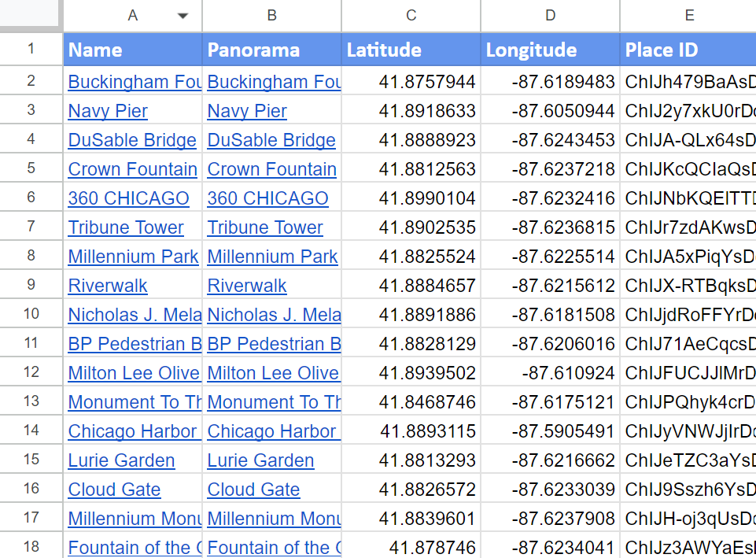Click the Latitude header cell
This screenshot has width=756, height=558.
[411, 50]
